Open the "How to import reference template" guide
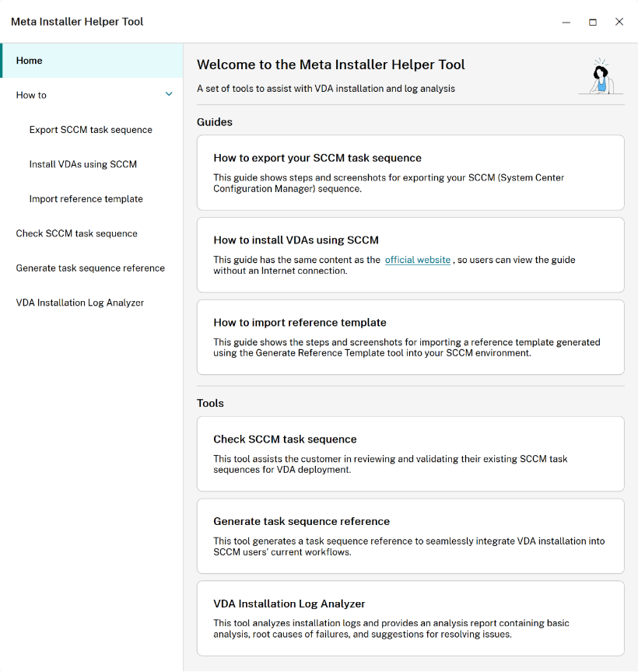 pyautogui.click(x=410, y=338)
